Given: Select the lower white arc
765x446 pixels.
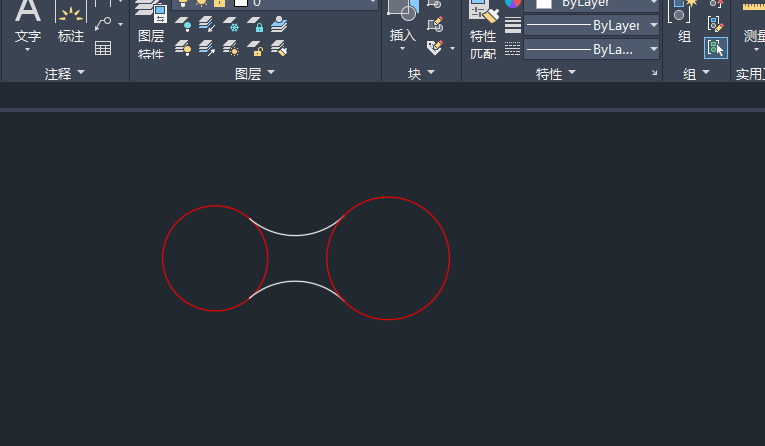Looking at the screenshot, I should 295,281.
